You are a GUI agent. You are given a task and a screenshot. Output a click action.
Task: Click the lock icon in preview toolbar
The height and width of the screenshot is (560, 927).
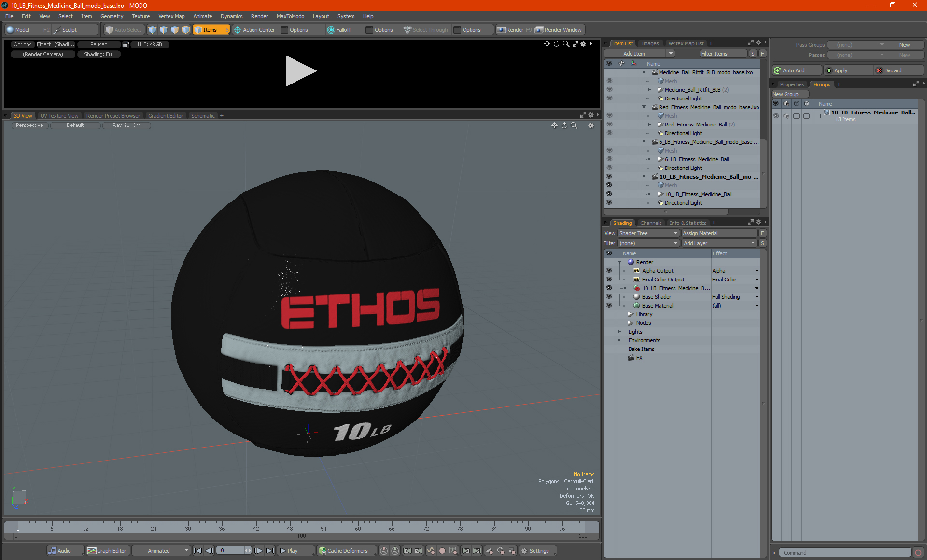tap(126, 44)
